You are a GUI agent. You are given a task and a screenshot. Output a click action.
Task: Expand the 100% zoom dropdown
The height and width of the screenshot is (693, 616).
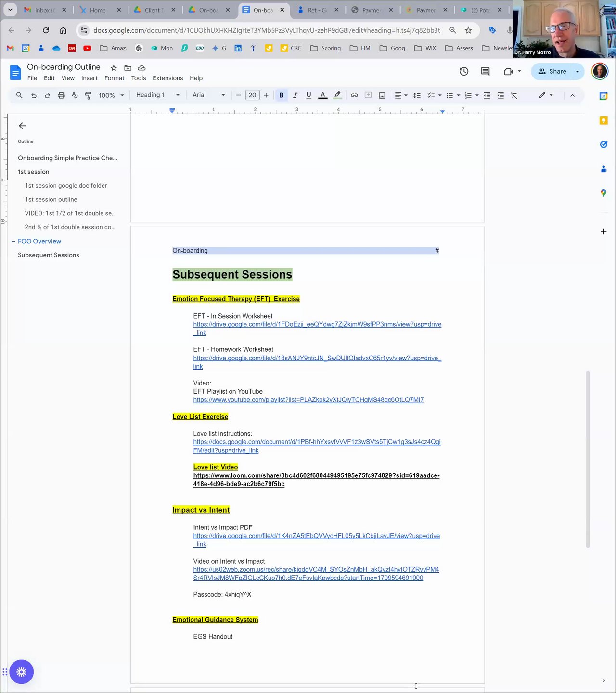pyautogui.click(x=111, y=95)
